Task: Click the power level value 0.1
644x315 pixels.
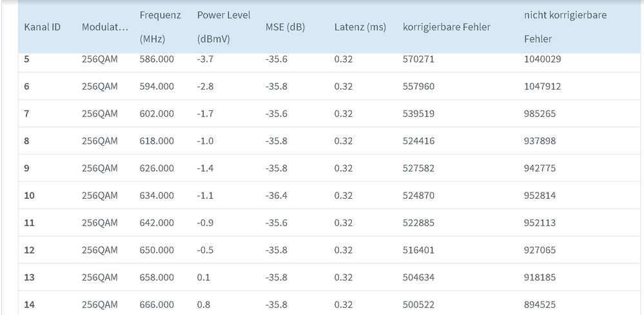Action: coord(203,278)
